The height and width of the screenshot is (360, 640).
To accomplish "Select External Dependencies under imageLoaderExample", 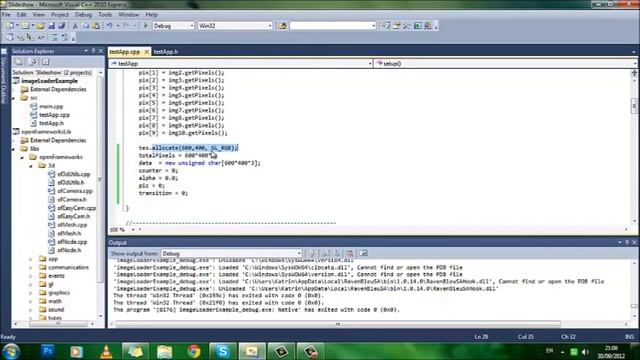I will point(58,89).
